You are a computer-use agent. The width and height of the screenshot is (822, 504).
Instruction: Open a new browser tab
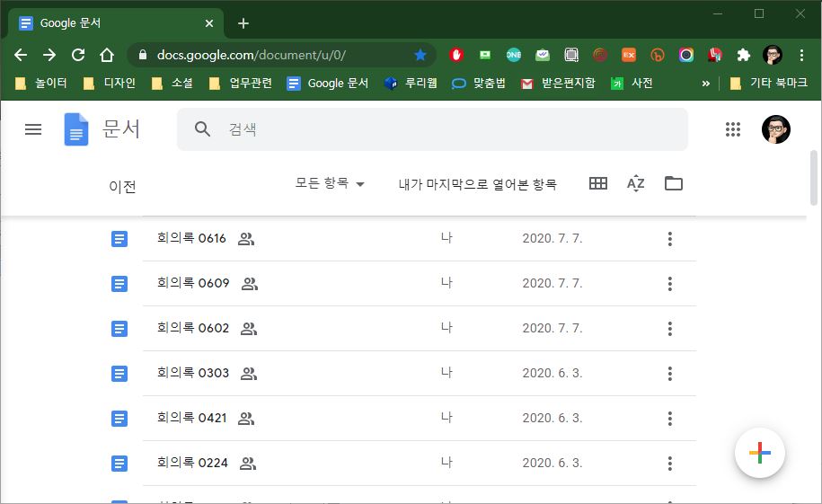(x=243, y=23)
